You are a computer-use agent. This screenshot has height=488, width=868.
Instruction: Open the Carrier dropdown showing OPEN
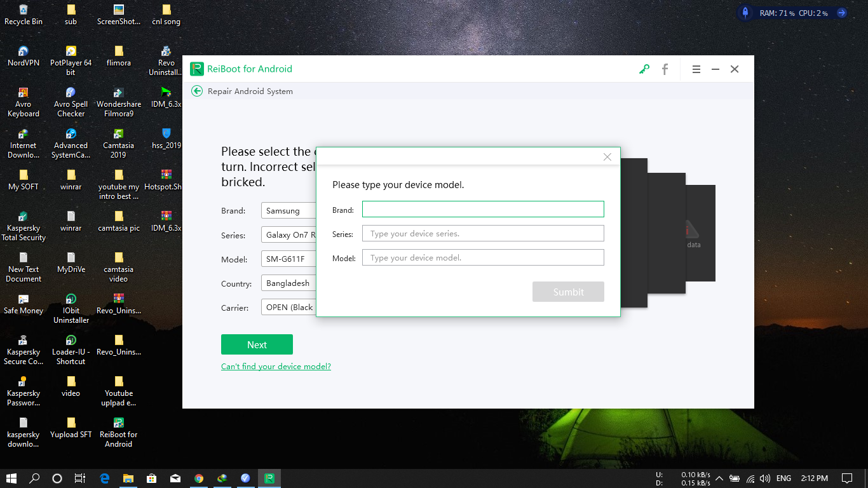pos(288,307)
